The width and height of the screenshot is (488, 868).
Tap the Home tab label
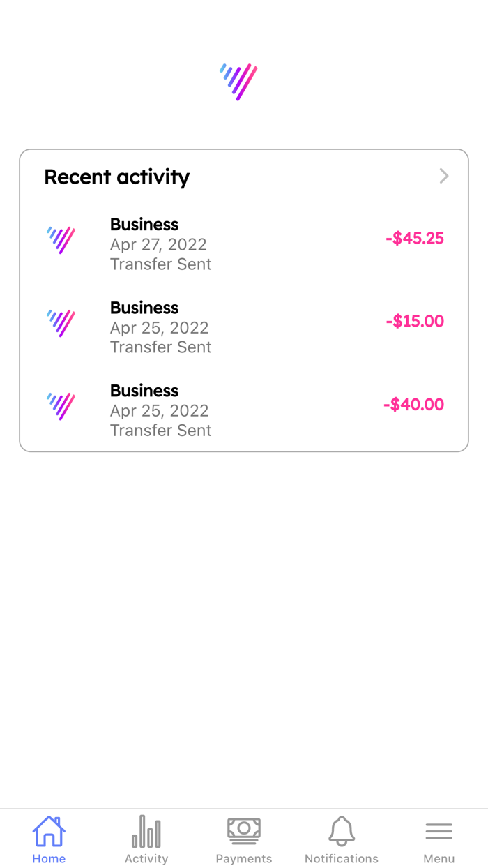pos(49,859)
